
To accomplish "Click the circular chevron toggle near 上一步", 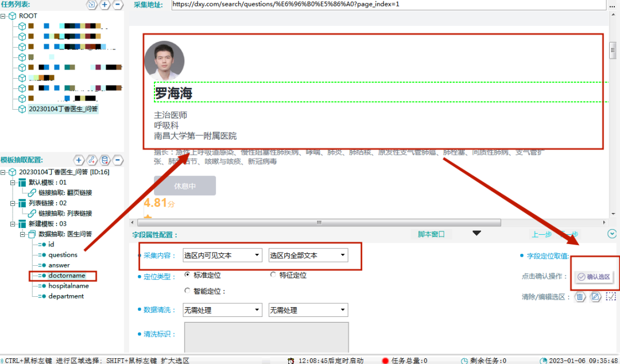I will pyautogui.click(x=613, y=234).
